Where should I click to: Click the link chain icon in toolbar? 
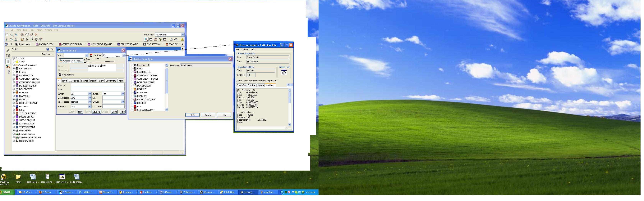[176, 39]
